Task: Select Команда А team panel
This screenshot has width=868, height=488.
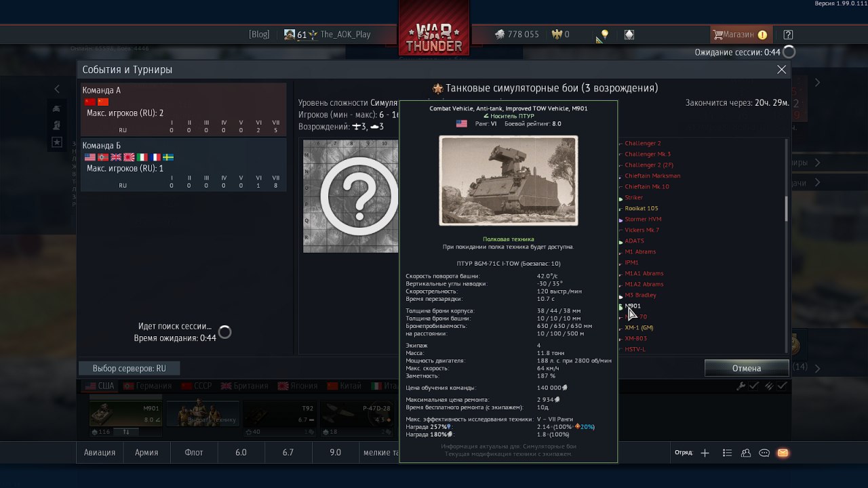Action: click(x=183, y=109)
